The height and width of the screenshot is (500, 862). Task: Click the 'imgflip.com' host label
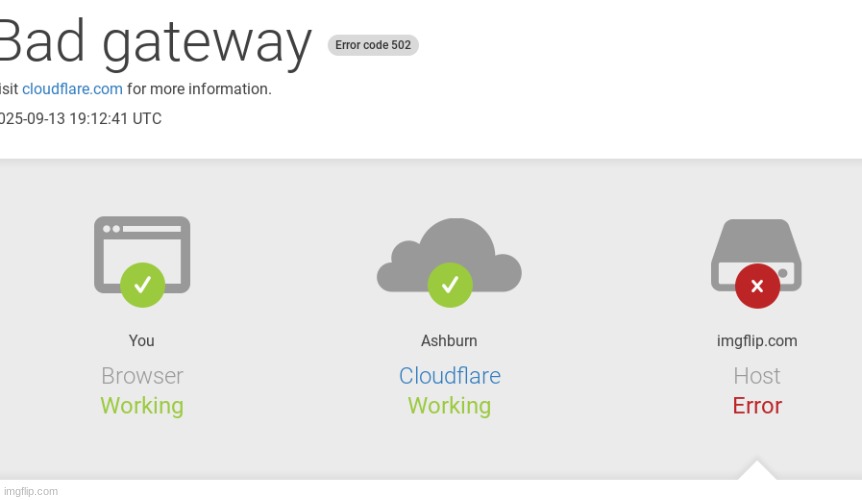757,341
